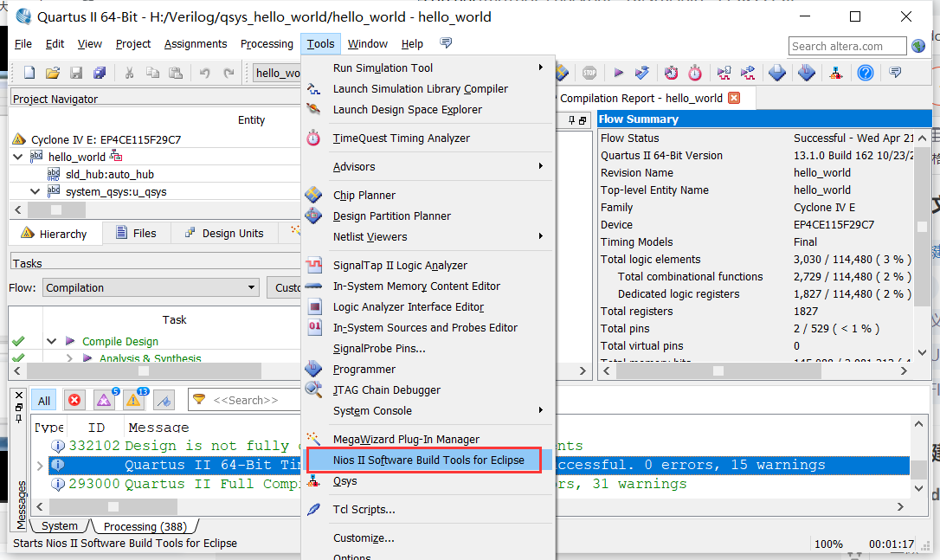Open Design Partition Planner

(x=391, y=216)
